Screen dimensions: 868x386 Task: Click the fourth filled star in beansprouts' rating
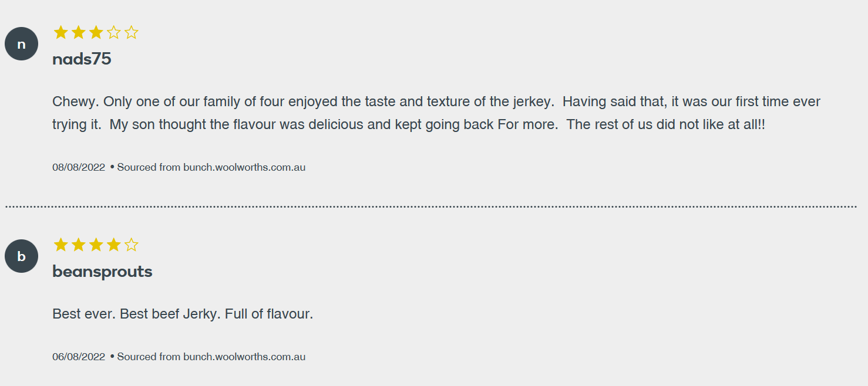click(x=114, y=245)
